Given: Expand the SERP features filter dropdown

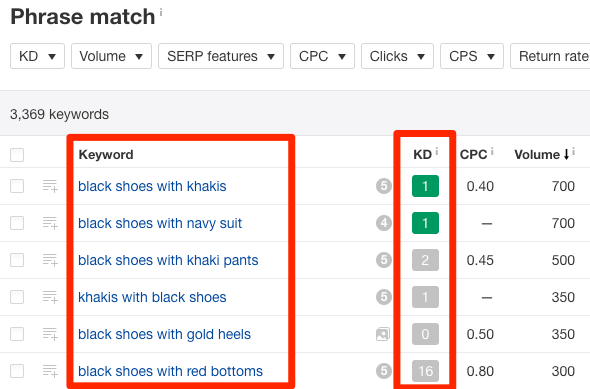Looking at the screenshot, I should tap(221, 56).
